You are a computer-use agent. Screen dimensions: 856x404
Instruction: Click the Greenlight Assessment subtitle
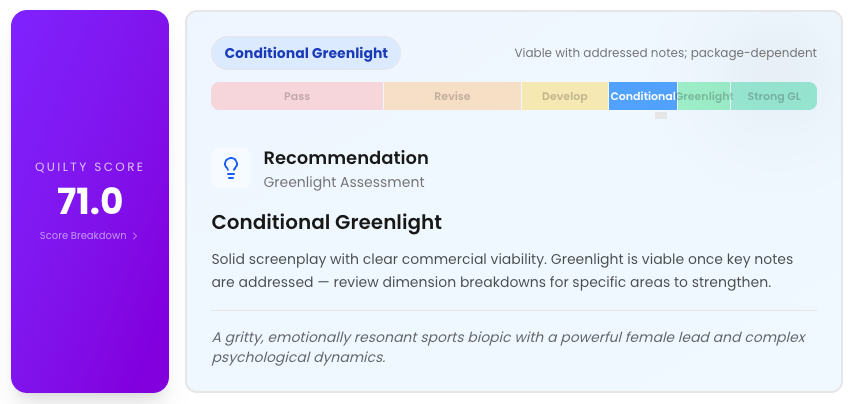click(344, 182)
